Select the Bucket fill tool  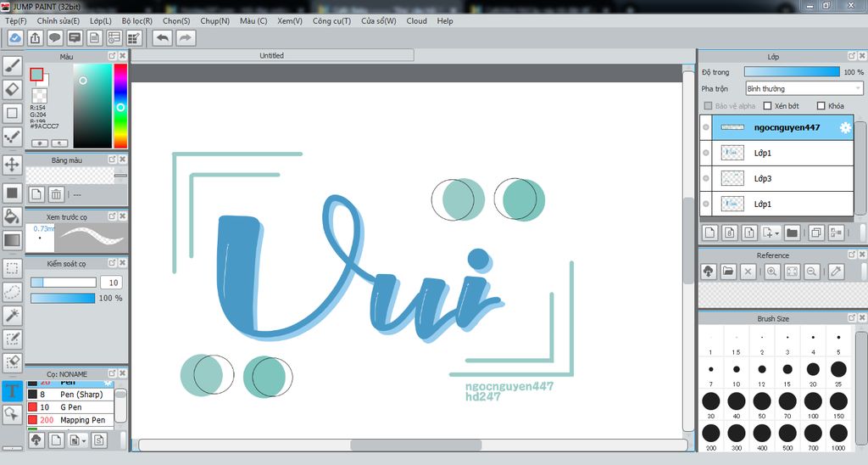(12, 216)
